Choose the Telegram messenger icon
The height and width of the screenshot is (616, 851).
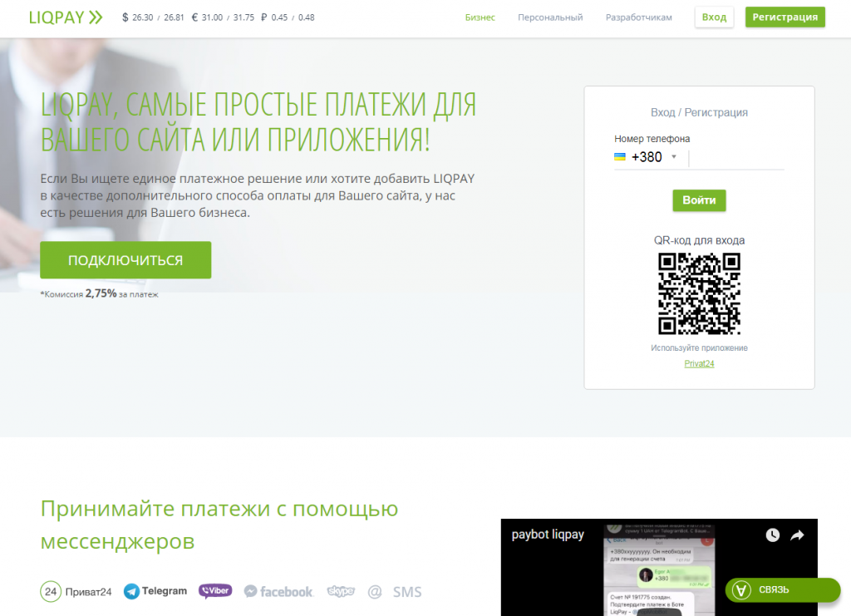point(155,591)
